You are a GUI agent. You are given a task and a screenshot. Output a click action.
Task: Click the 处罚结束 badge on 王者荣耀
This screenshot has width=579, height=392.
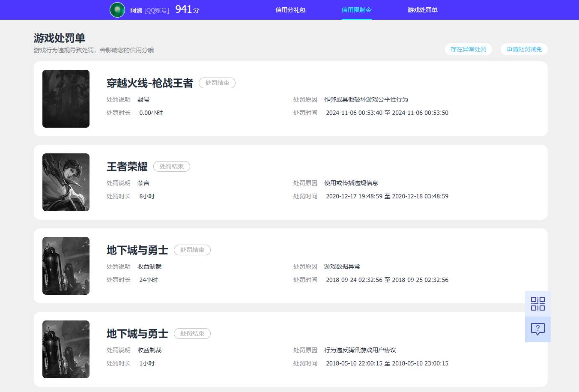click(171, 167)
